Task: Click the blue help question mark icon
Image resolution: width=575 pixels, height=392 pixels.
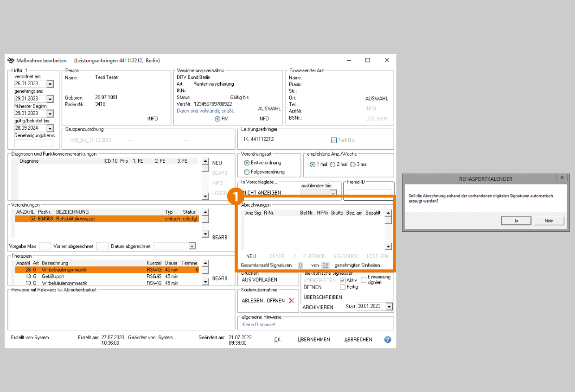Action: [x=388, y=340]
